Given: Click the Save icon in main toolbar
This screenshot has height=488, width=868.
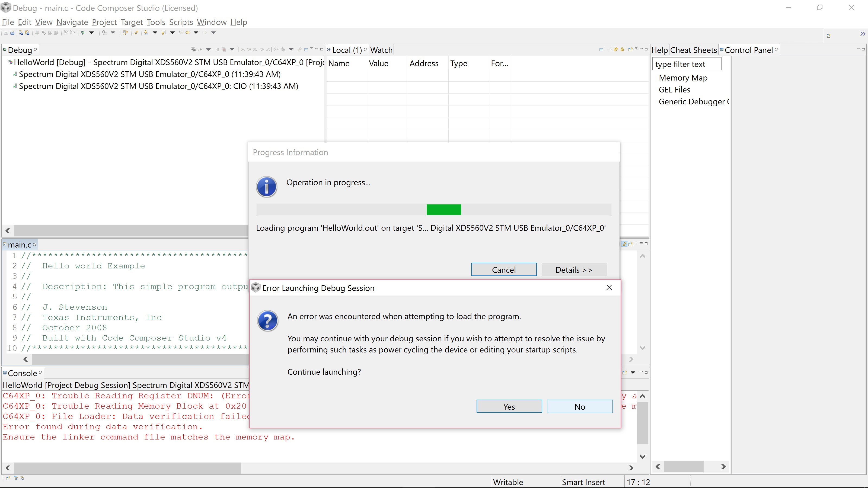Looking at the screenshot, I should tap(6, 33).
